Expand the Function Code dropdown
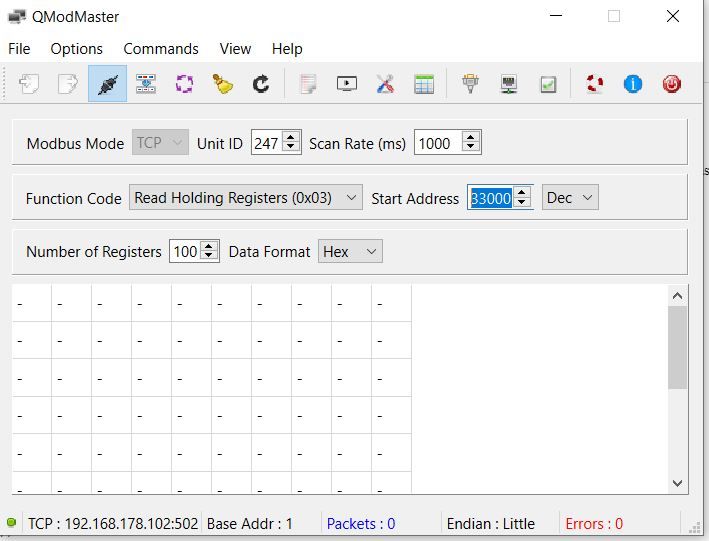Viewport: 709px width, 541px height. tap(246, 197)
